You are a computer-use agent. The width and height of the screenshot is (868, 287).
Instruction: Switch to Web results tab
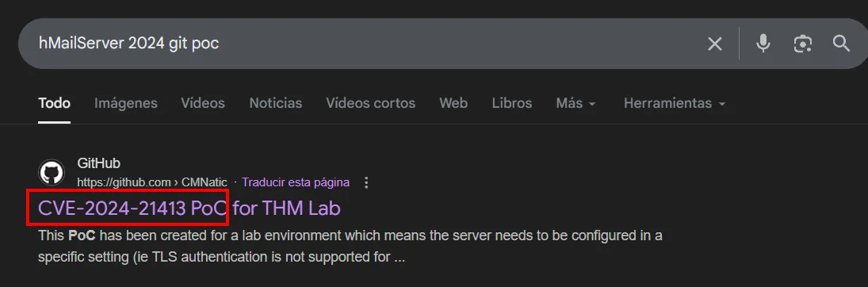pos(453,103)
